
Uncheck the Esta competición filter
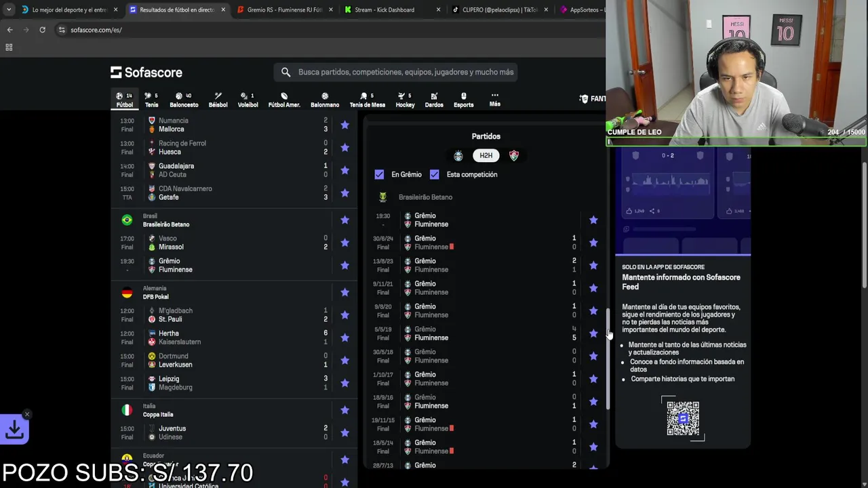pos(434,174)
